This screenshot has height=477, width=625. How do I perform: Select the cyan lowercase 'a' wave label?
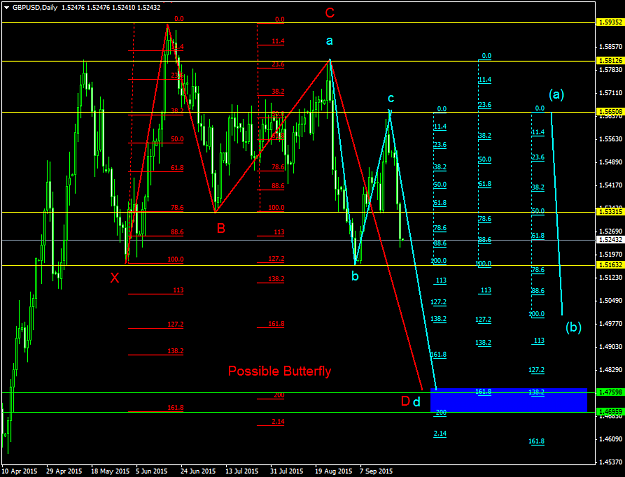click(x=329, y=41)
